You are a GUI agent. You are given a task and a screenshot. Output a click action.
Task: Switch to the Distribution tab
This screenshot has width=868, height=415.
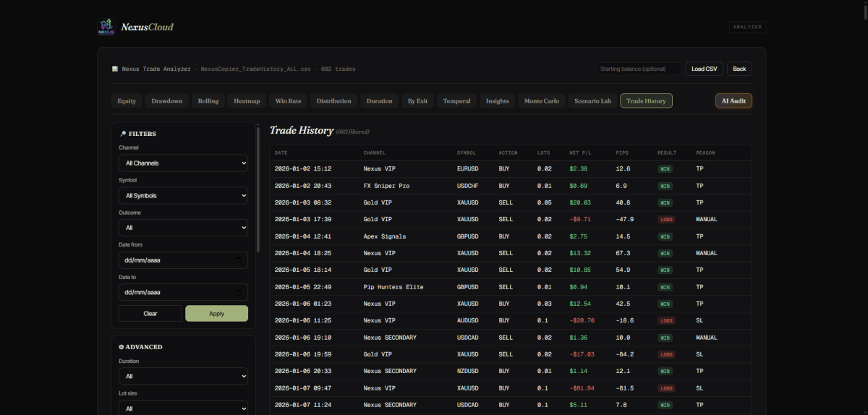pyautogui.click(x=334, y=100)
